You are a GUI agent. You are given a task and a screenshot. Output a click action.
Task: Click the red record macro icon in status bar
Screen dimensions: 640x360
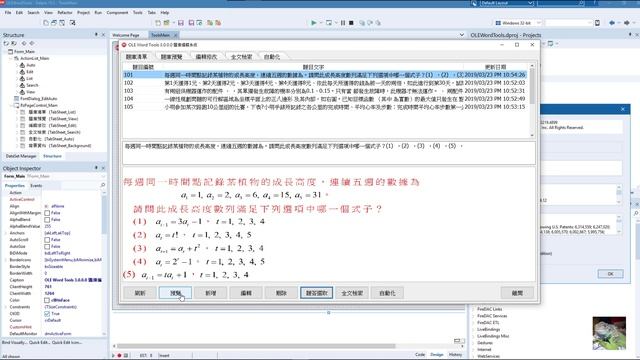pyautogui.click(x=119, y=356)
